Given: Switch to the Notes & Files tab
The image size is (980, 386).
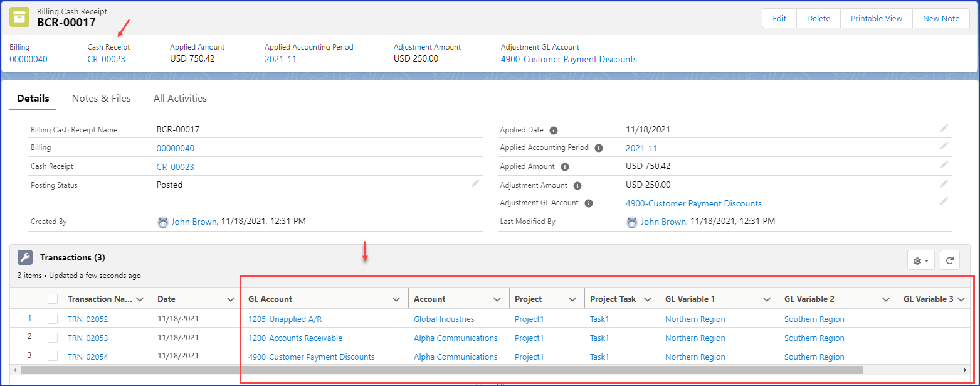Looking at the screenshot, I should tap(101, 99).
